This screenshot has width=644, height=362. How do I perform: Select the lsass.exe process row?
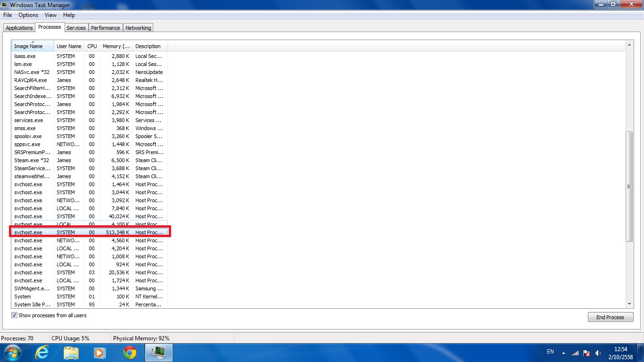[x=90, y=56]
